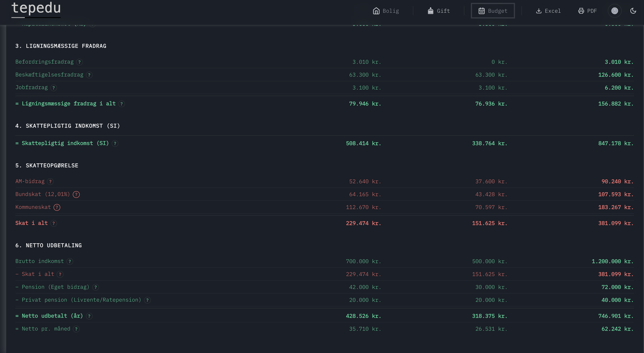Click the 847.178 kr. total value
The height and width of the screenshot is (353, 644).
616,143
